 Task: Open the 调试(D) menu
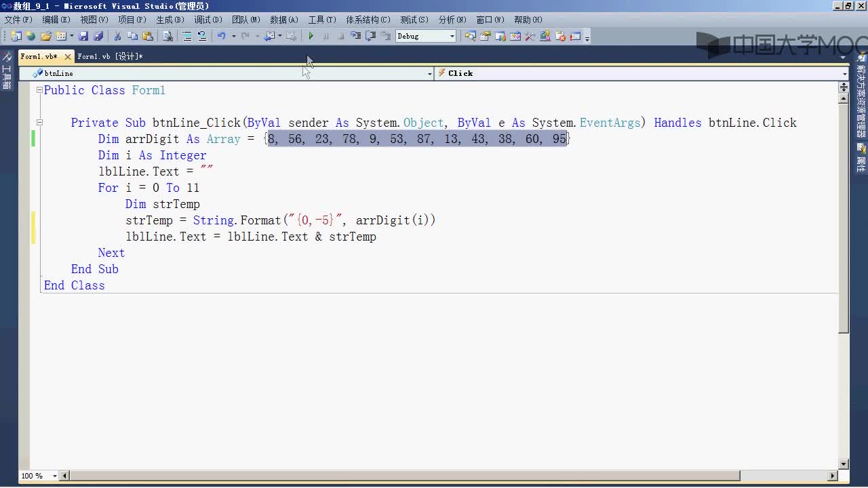208,20
